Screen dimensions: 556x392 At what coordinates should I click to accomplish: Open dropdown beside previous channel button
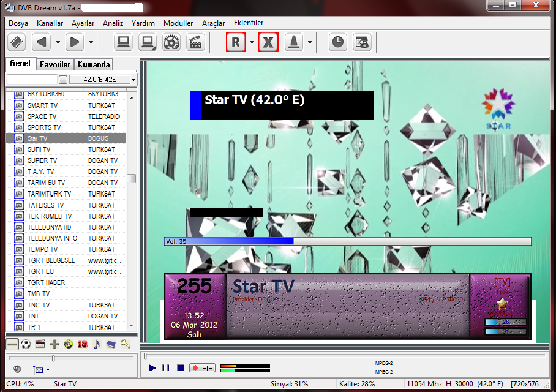tap(58, 42)
